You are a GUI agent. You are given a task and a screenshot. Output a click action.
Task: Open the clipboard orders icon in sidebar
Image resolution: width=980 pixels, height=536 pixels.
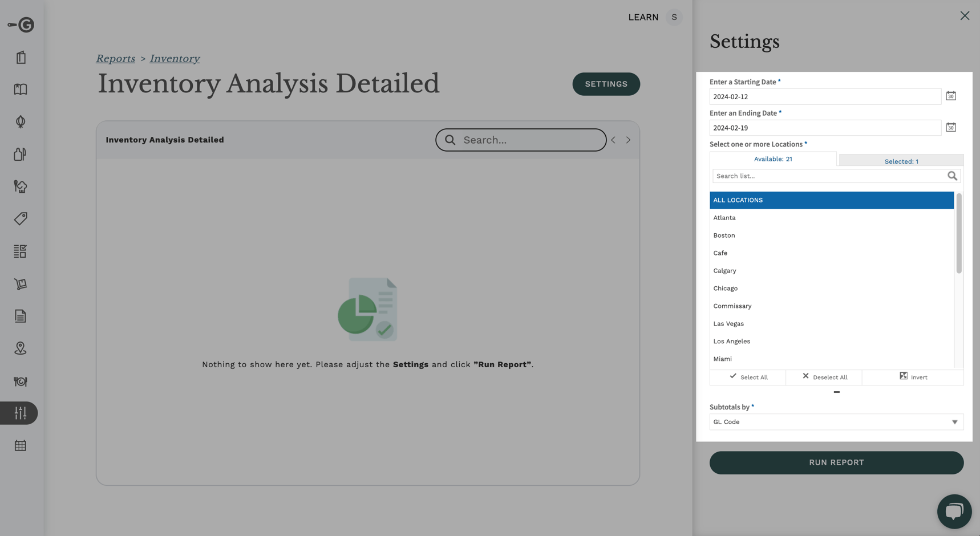pos(20,58)
